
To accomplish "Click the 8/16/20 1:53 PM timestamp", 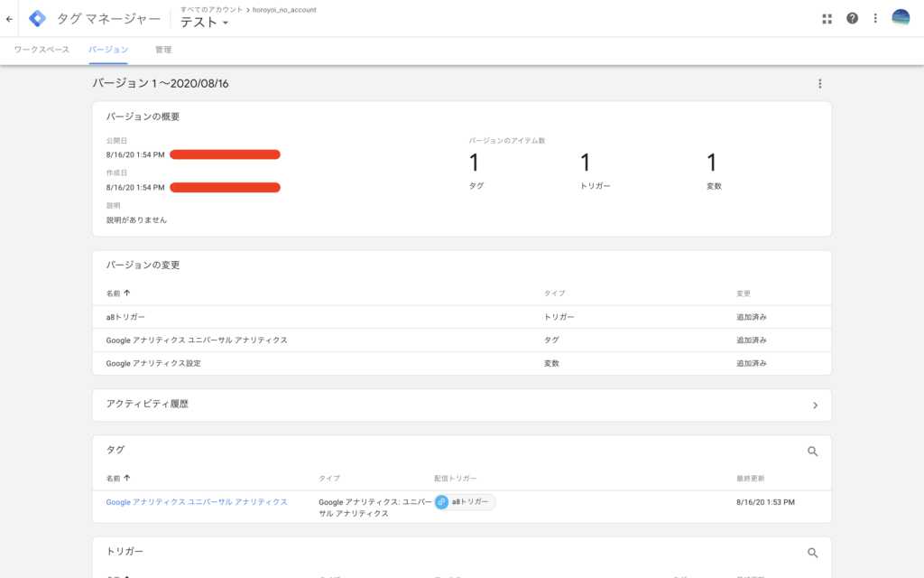I will coord(765,502).
